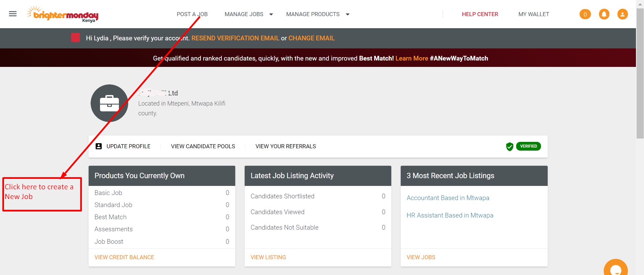Expand the Manage Jobs dropdown arrow
Viewport: 644px width, 275px height.
[271, 14]
